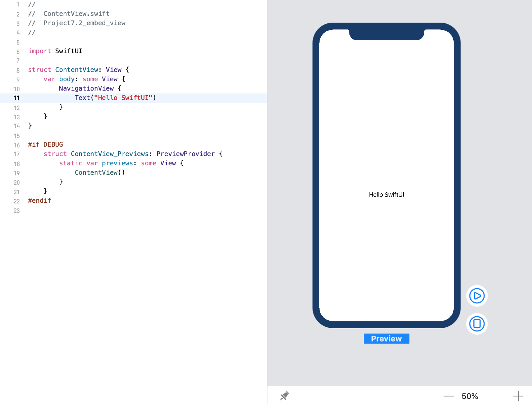Screen dimensions: 532x404
Task: Click the iPhone preview device frame notch
Action: click(x=387, y=35)
